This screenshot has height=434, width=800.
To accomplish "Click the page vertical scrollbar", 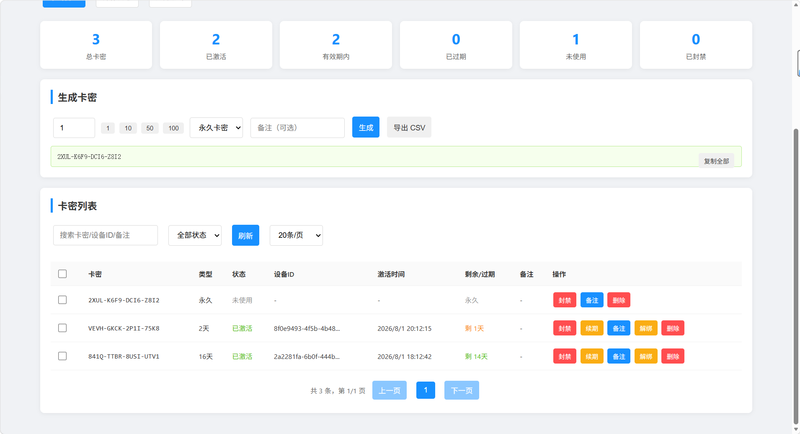I will 796,275.
